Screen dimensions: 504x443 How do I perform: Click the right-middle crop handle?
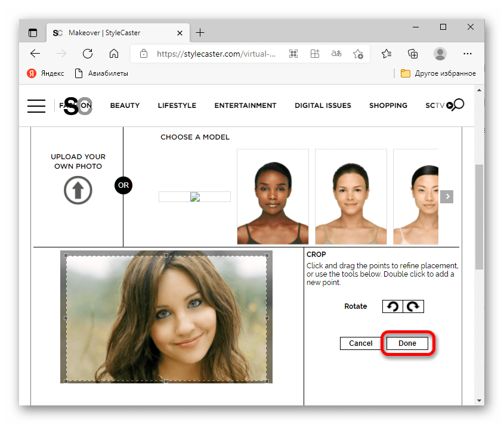coord(267,318)
